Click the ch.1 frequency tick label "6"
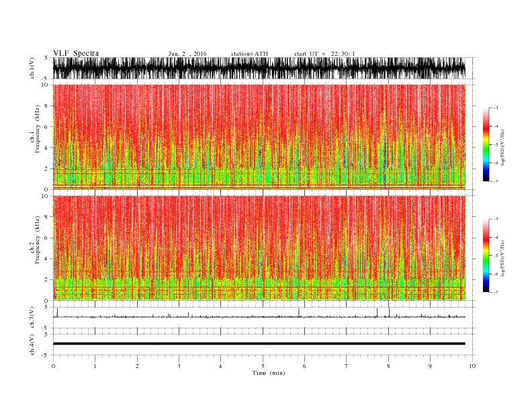Image resolution: width=532 pixels, height=411 pixels. [x=46, y=127]
